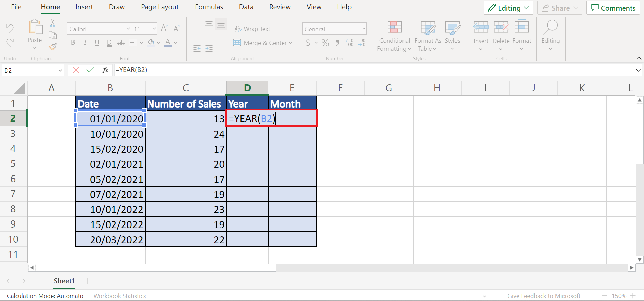The height and width of the screenshot is (301, 644).
Task: Apply the currency dollar format
Action: (308, 43)
